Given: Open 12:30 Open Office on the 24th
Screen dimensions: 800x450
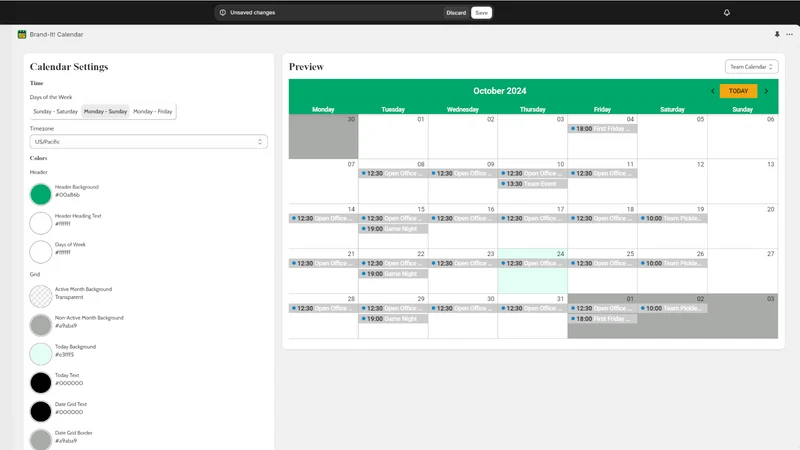Looking at the screenshot, I should [x=532, y=263].
